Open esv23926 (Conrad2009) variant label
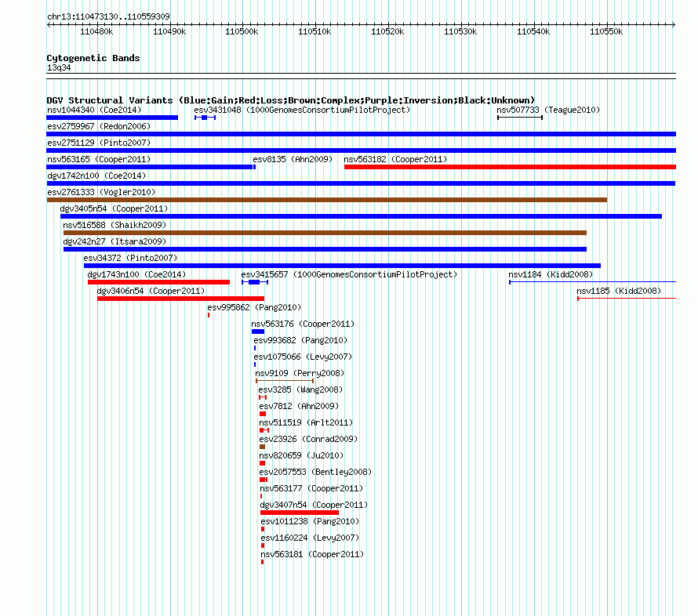The width and height of the screenshot is (698, 616). point(308,439)
